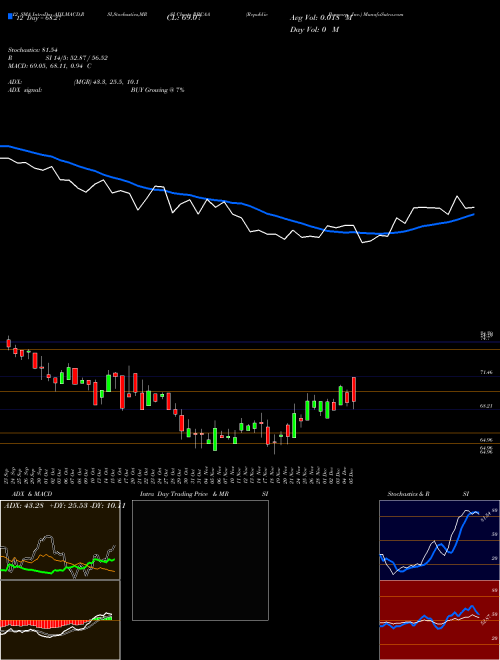Click the blue Stochastics chart panel
Image resolution: width=500 pixels, height=660 pixels.
tap(439, 540)
